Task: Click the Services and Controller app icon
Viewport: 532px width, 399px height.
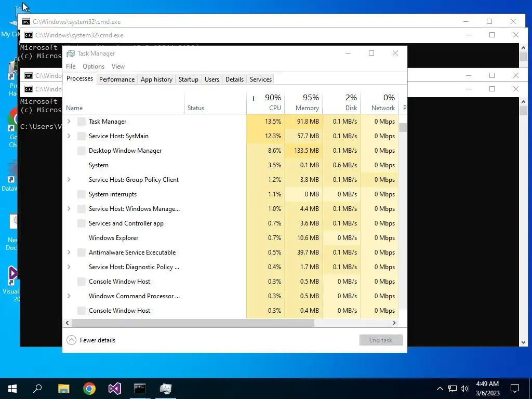Action: (x=82, y=223)
